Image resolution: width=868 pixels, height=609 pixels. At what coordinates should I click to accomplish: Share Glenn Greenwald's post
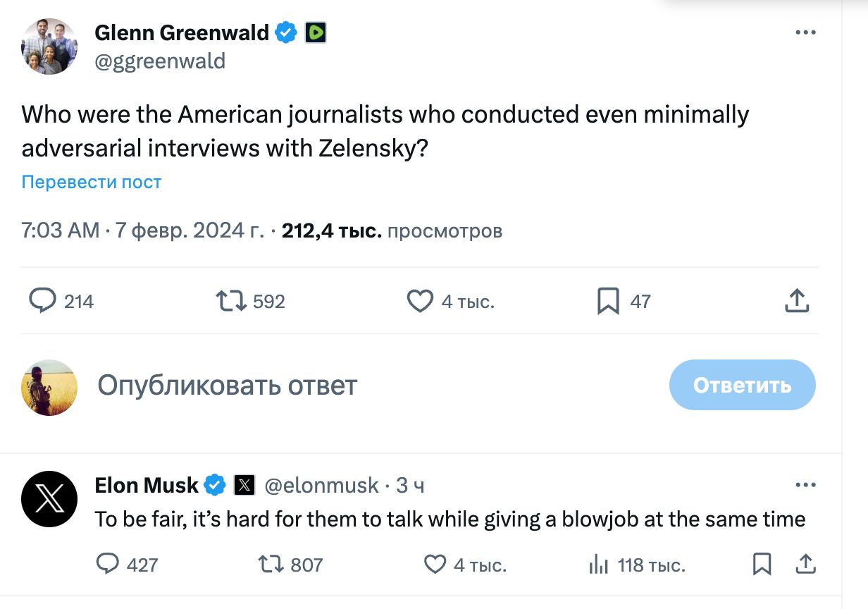[x=797, y=301]
